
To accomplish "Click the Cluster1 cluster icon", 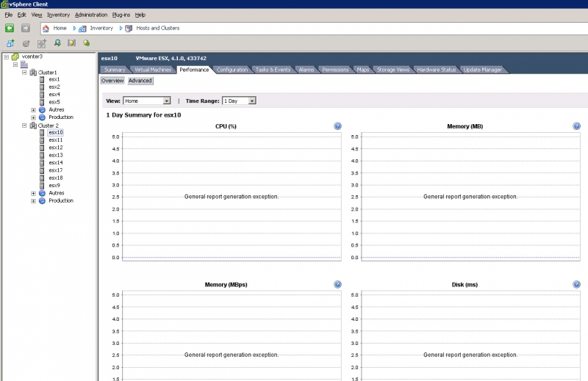I will [x=33, y=72].
